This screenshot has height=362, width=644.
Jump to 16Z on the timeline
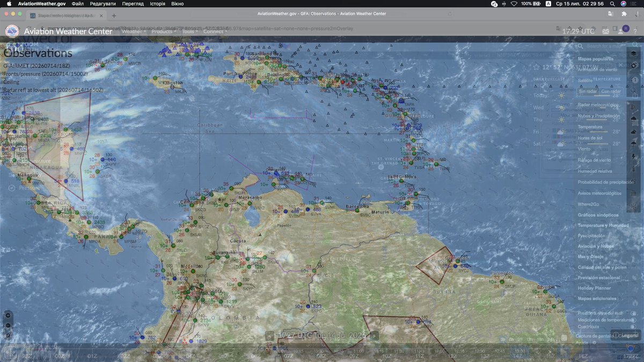point(583,356)
